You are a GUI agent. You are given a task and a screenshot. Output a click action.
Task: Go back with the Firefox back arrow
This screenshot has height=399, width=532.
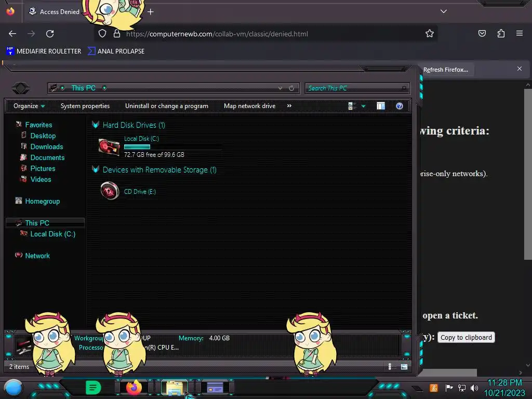(x=12, y=34)
